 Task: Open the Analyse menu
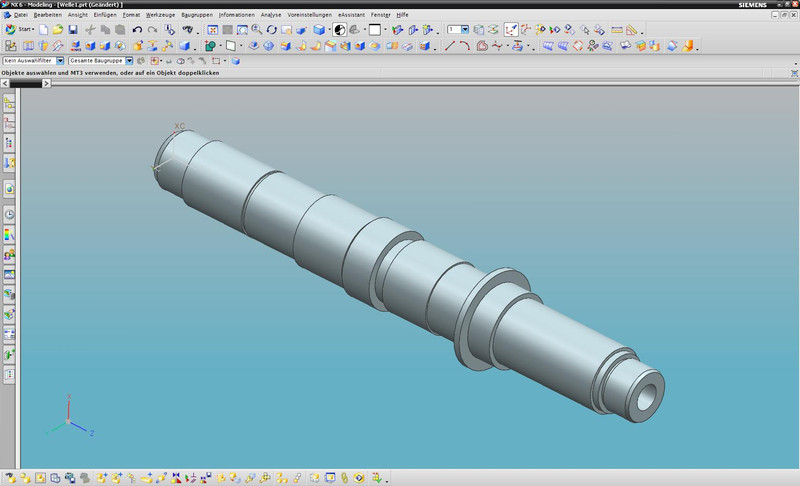coord(270,16)
